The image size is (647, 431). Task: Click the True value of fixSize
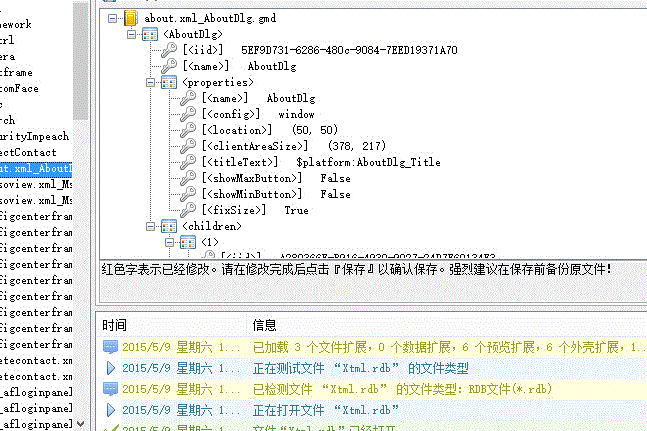pyautogui.click(x=297, y=210)
